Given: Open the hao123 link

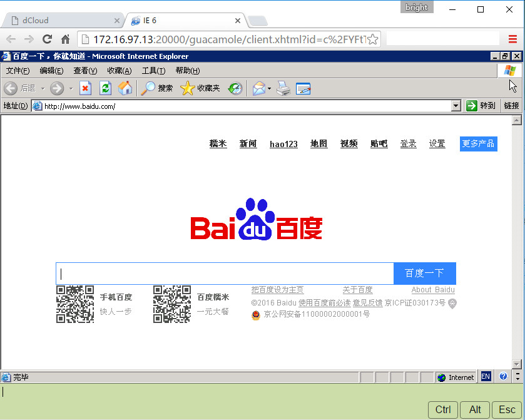Looking at the screenshot, I should click(x=283, y=144).
